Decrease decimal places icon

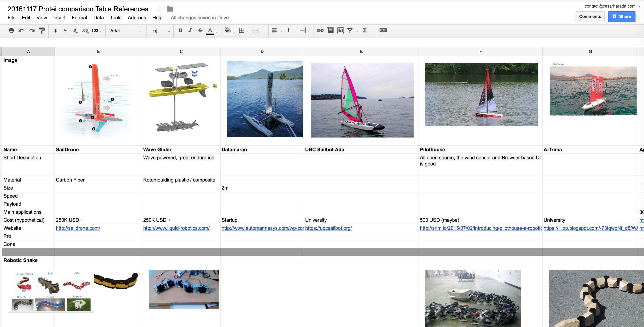(x=75, y=31)
